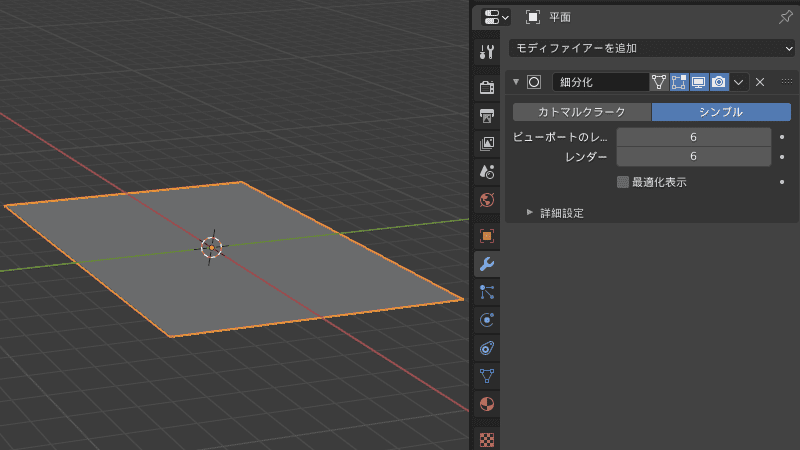Collapse the 細分化 modifier panel
Screen dimensions: 800x450
pos(516,82)
